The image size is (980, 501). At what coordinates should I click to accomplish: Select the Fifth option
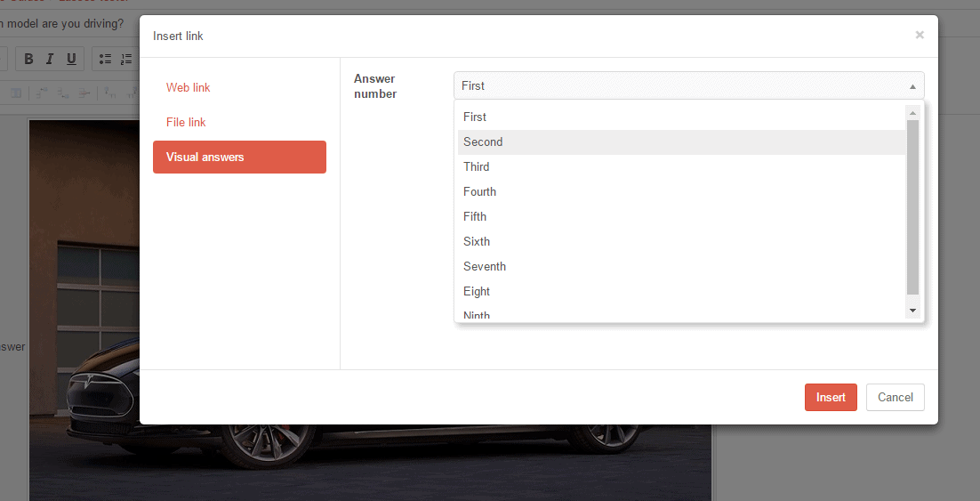point(681,217)
